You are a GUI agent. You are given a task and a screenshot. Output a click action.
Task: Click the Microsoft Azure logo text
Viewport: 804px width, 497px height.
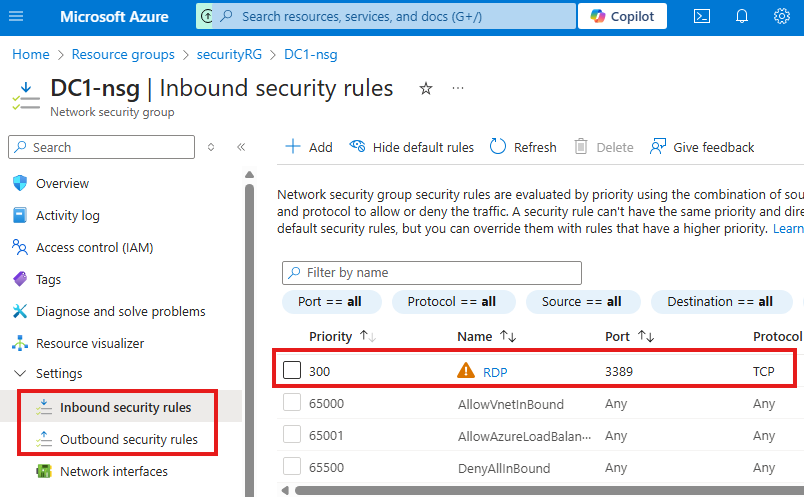point(114,17)
